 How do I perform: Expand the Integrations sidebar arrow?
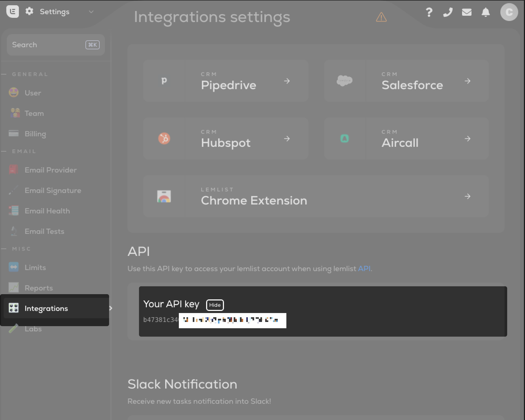111,308
